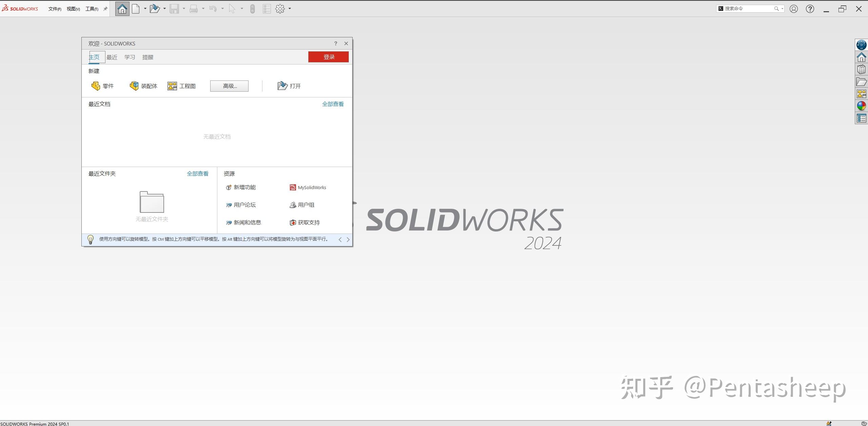Click the welcome dialog help question mark
Viewport: 868px width, 426px height.
tap(336, 43)
